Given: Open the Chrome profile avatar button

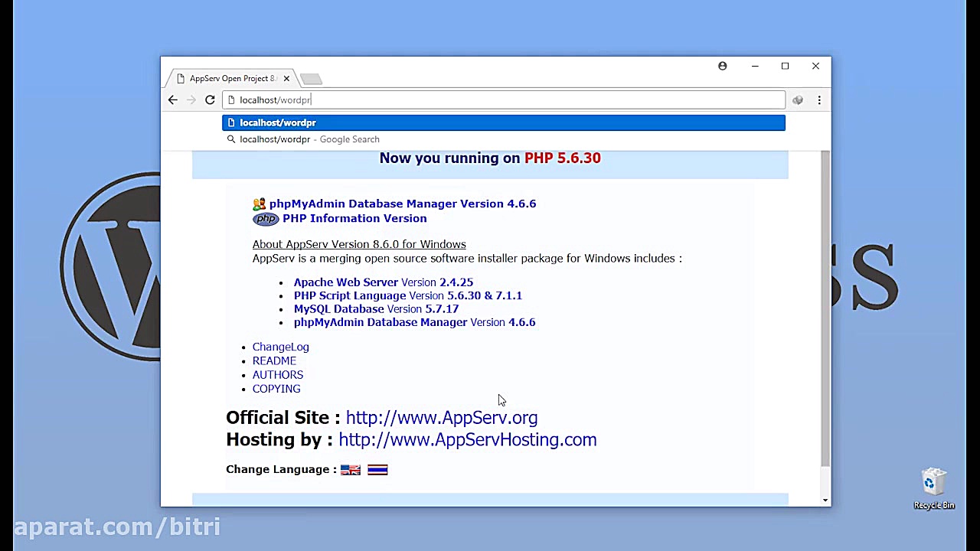Looking at the screenshot, I should (722, 66).
